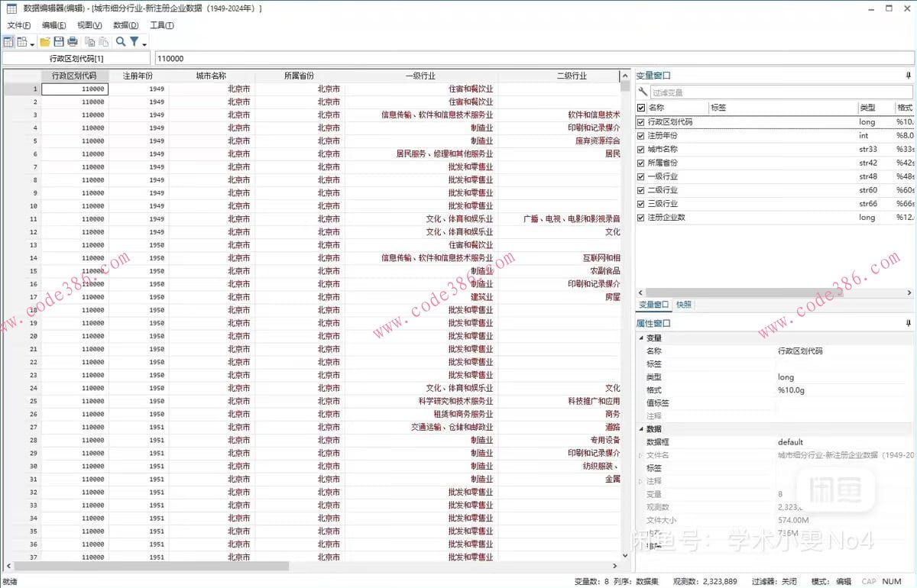This screenshot has width=917, height=588.
Task: Click the data grid horizontal scrollbar
Action: coord(153,566)
